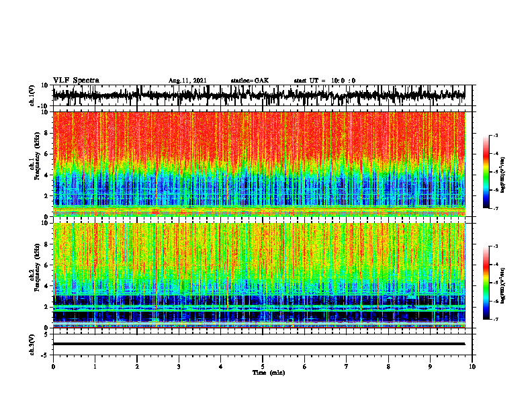The width and height of the screenshot is (532, 411).
Task: Click the "ch.1(V)" waveform axis label
Action: click(32, 95)
